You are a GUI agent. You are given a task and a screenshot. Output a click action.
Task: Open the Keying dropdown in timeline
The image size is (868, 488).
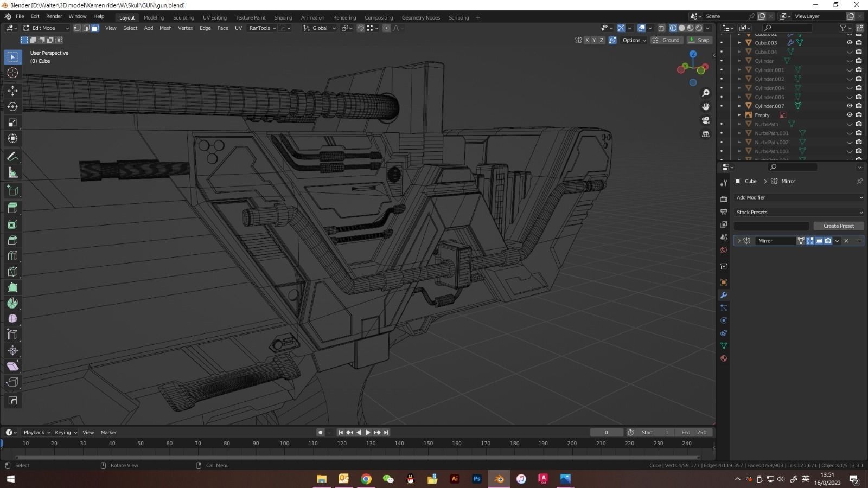point(66,433)
